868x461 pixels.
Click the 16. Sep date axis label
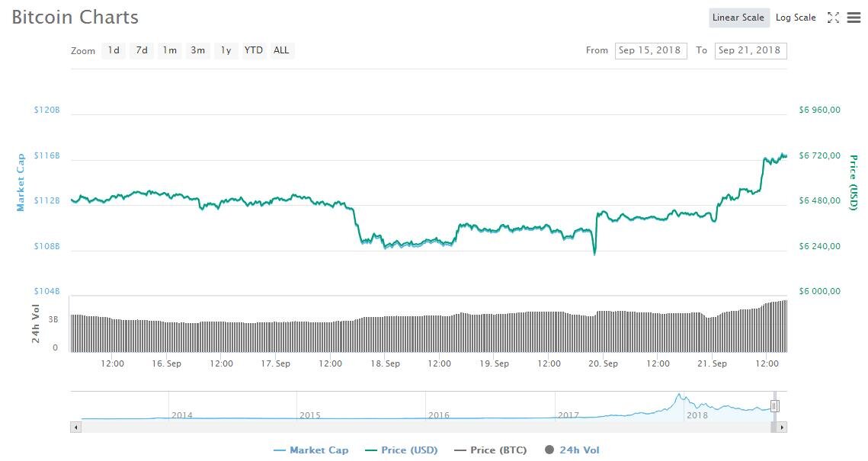pos(166,363)
